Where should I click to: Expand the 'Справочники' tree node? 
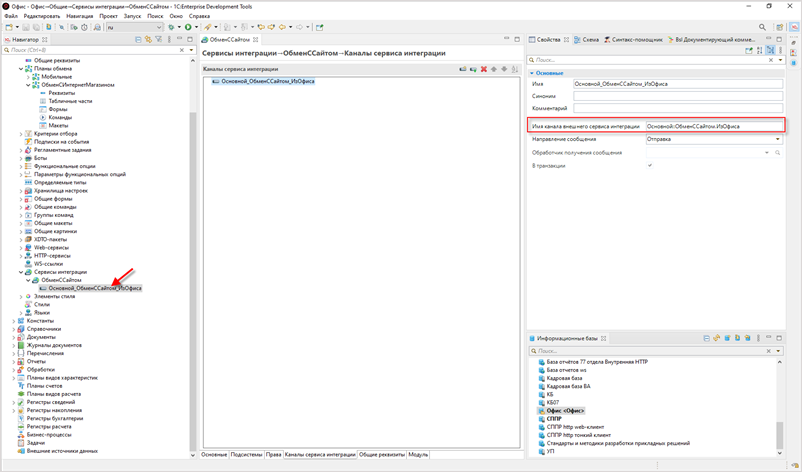coord(15,329)
